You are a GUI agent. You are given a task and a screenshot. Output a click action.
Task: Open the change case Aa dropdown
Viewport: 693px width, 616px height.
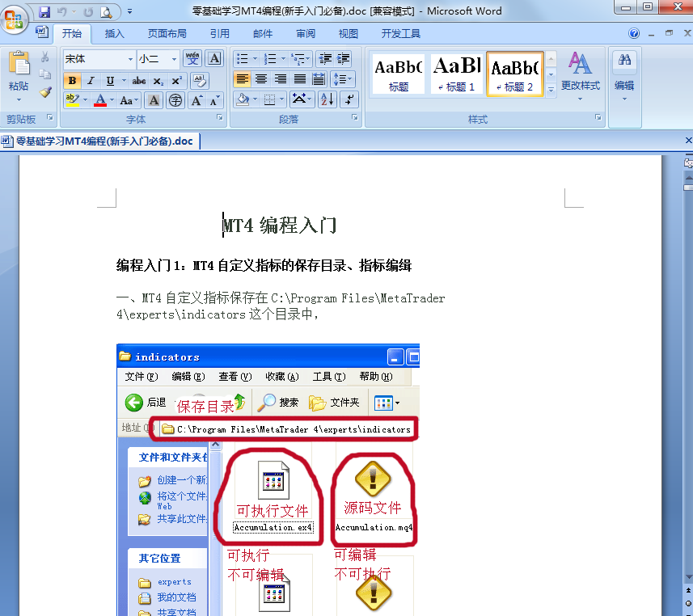[x=129, y=100]
